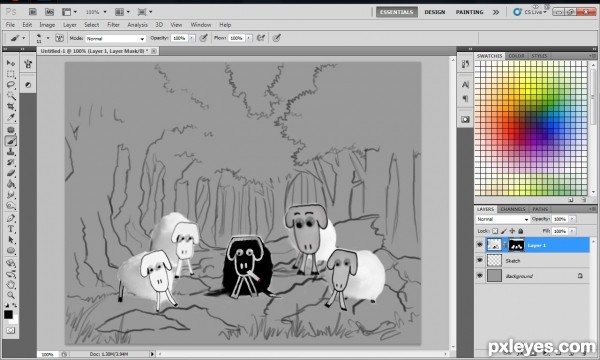Expand the Flow slider arrow

tap(249, 38)
